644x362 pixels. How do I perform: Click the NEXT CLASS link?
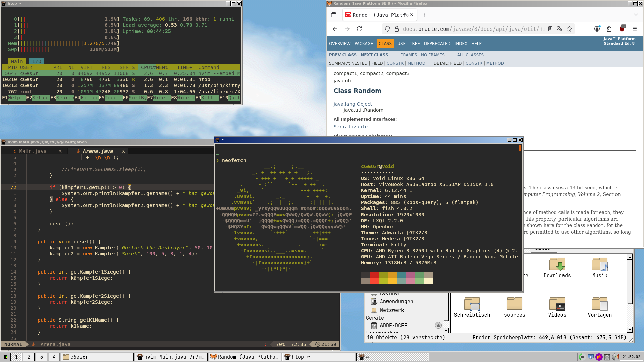(374, 55)
